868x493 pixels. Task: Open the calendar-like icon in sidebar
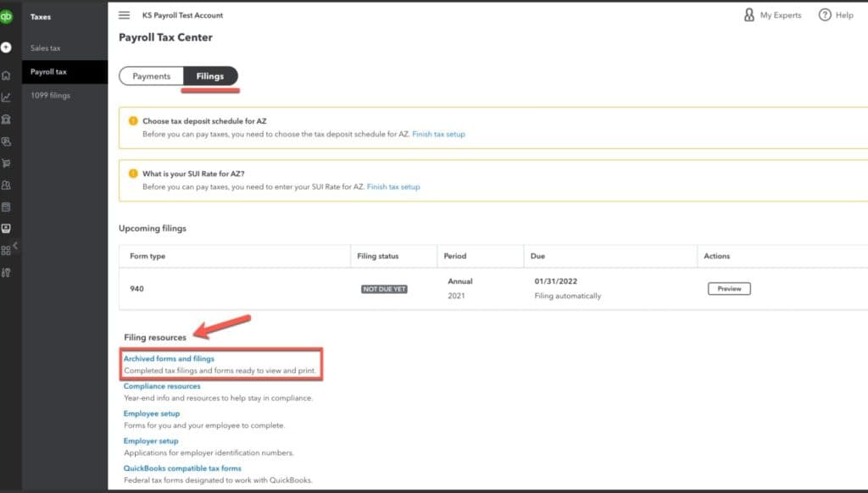(x=6, y=207)
